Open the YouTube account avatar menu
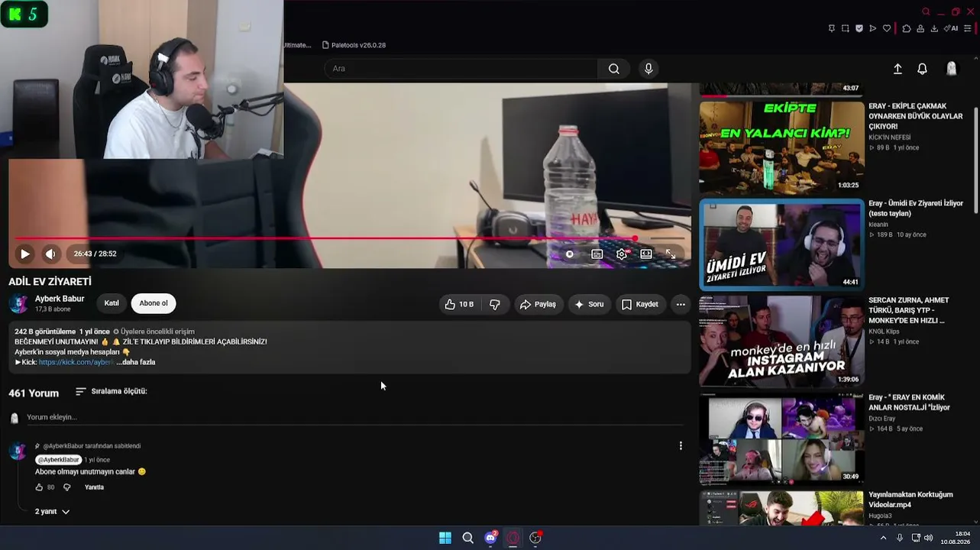This screenshot has width=980, height=550. coord(951,69)
